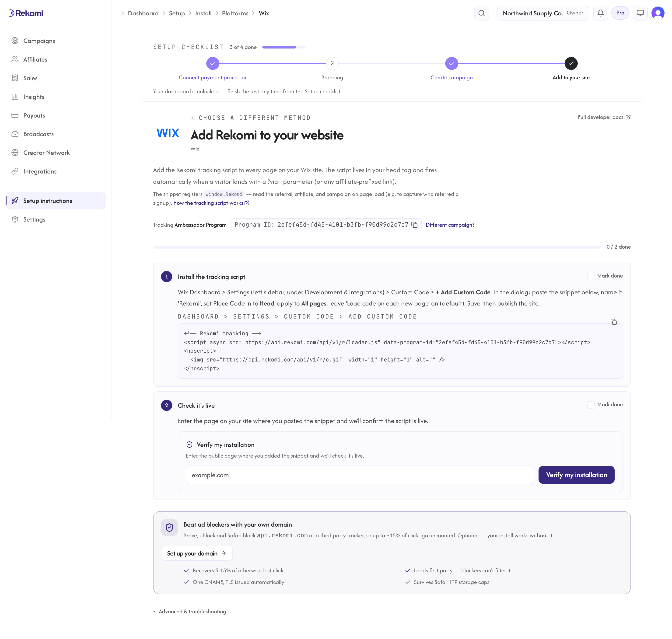Open the Payouts card icon
Image resolution: width=672 pixels, height=639 pixels.
tap(15, 115)
